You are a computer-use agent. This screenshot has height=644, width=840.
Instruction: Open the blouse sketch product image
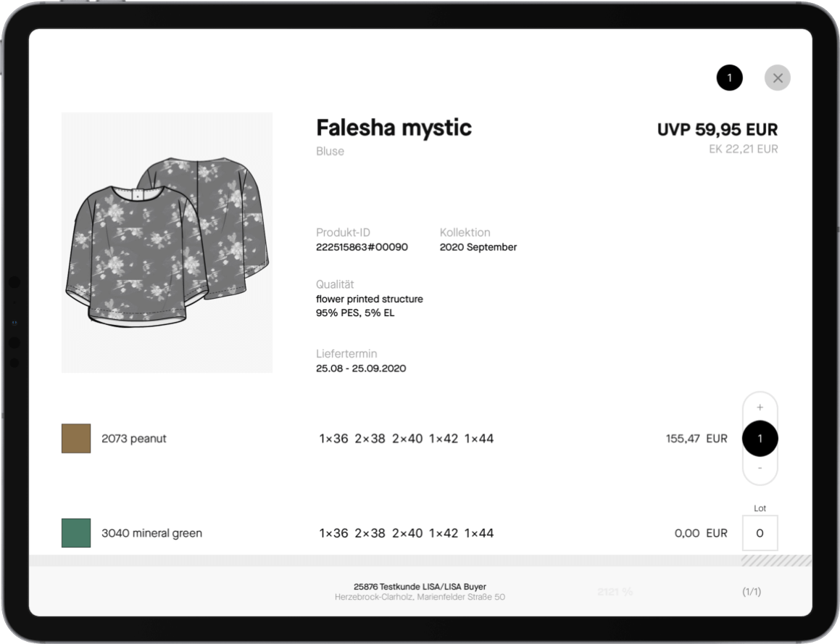(x=167, y=242)
